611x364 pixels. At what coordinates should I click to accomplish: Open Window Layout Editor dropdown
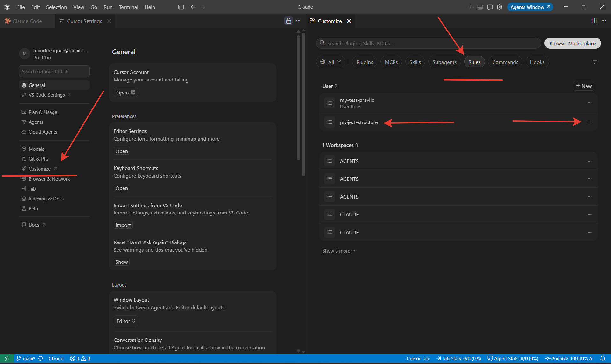(126, 321)
